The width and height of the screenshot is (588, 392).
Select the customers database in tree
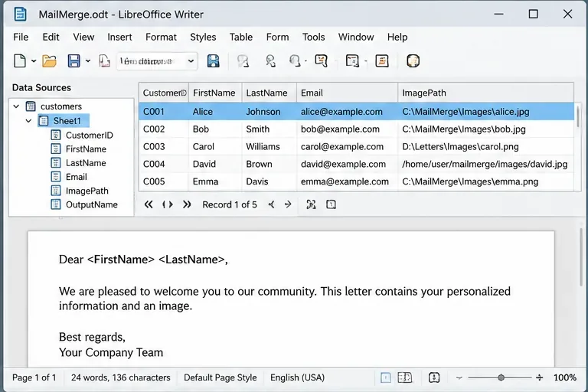(x=60, y=106)
